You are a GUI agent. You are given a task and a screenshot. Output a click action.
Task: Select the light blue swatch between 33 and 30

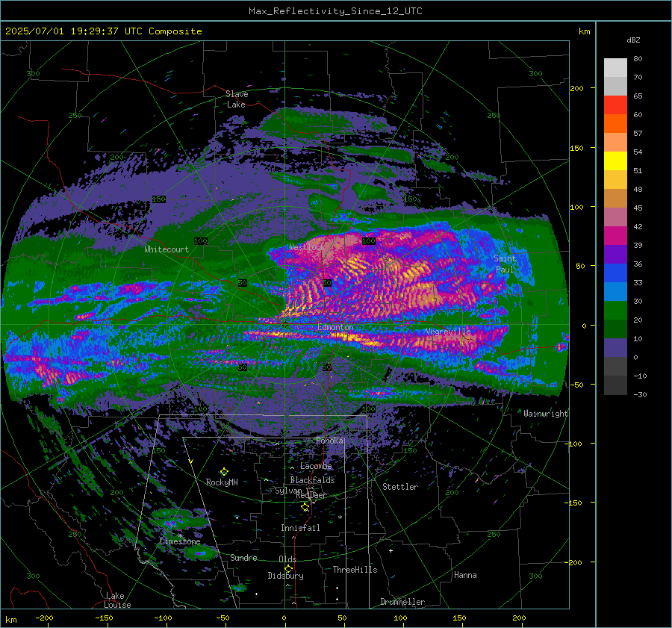tap(615, 291)
